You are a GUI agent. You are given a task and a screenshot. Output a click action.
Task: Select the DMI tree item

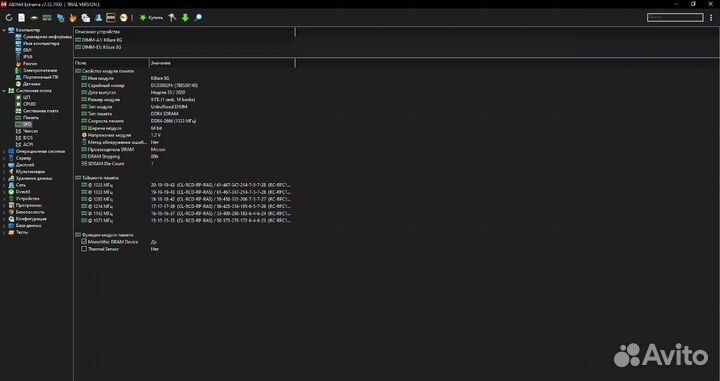pyautogui.click(x=27, y=50)
